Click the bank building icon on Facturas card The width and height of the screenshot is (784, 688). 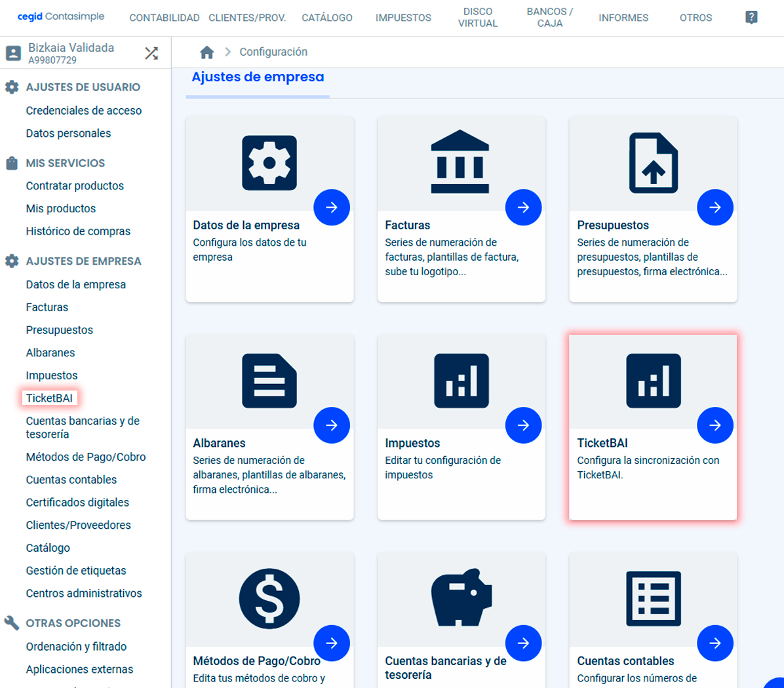tap(460, 161)
